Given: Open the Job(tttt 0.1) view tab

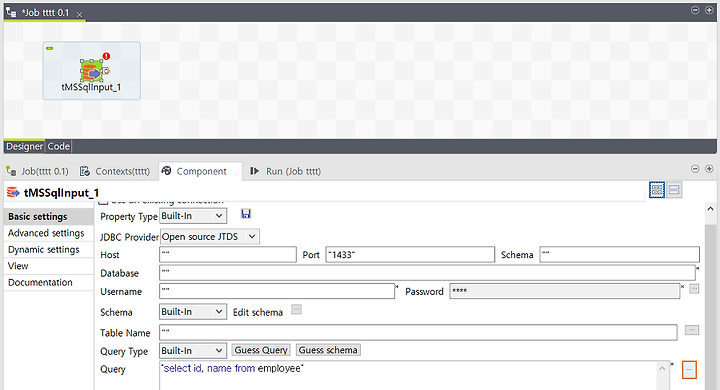Looking at the screenshot, I should [38, 171].
